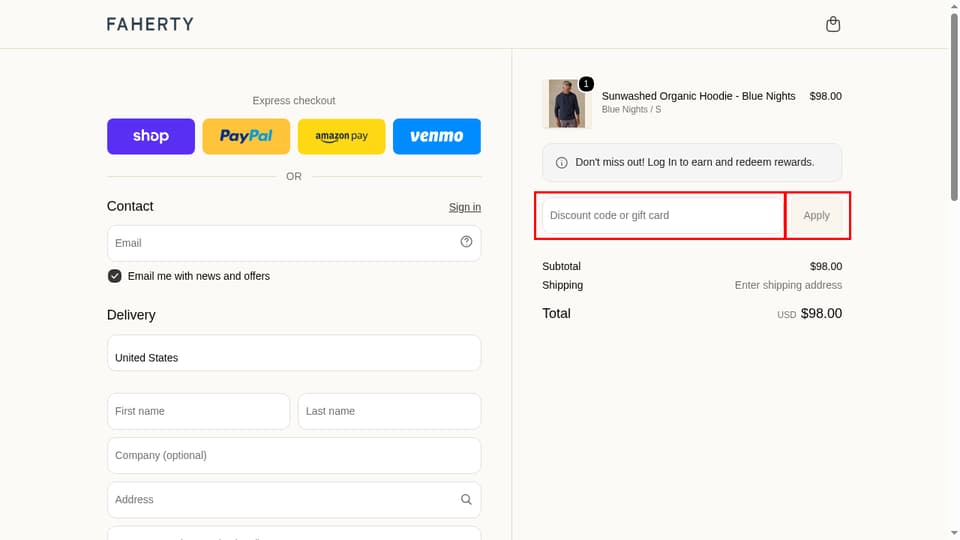This screenshot has height=540, width=960.
Task: Click the 'Blue Nights / S' variant text
Action: (631, 110)
